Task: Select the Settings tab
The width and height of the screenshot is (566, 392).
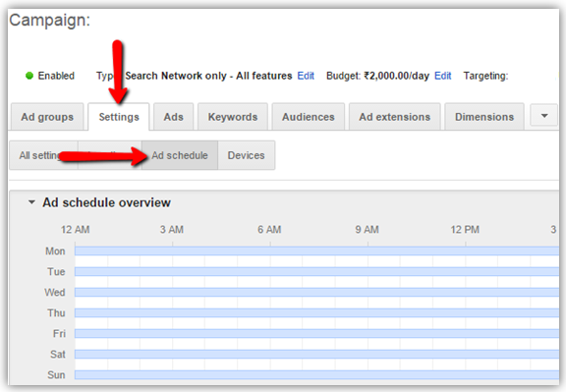Action: pos(119,117)
